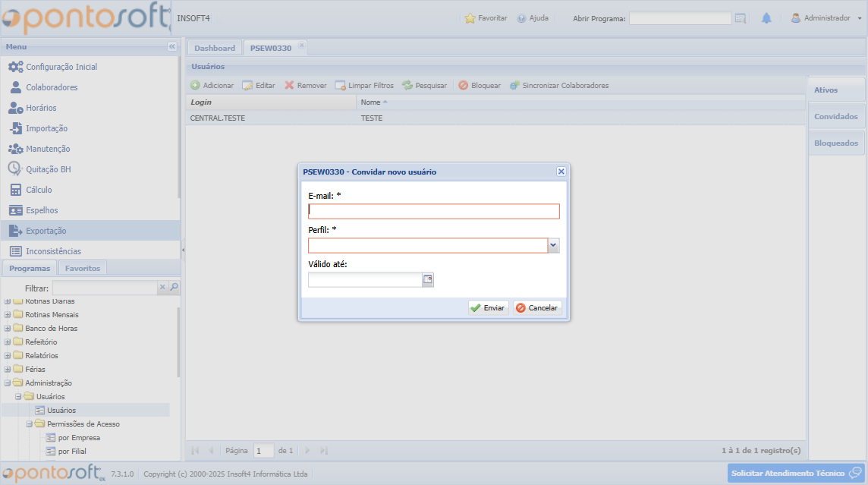Click the program list icon beside Abrir Programa

(x=741, y=18)
